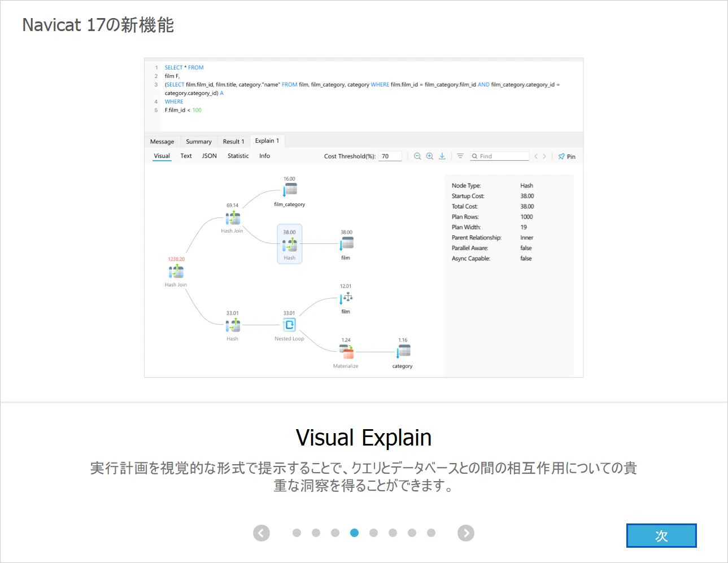Open the Summary tab in the preview

point(199,142)
